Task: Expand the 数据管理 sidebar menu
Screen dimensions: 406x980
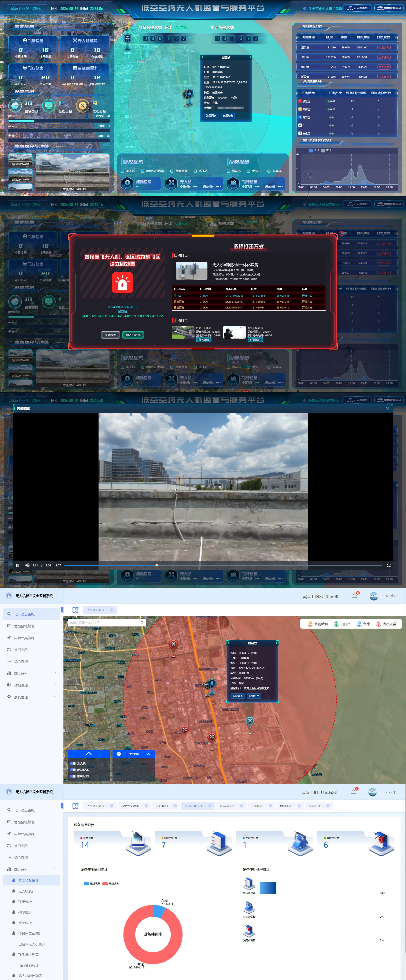Action: (x=32, y=685)
